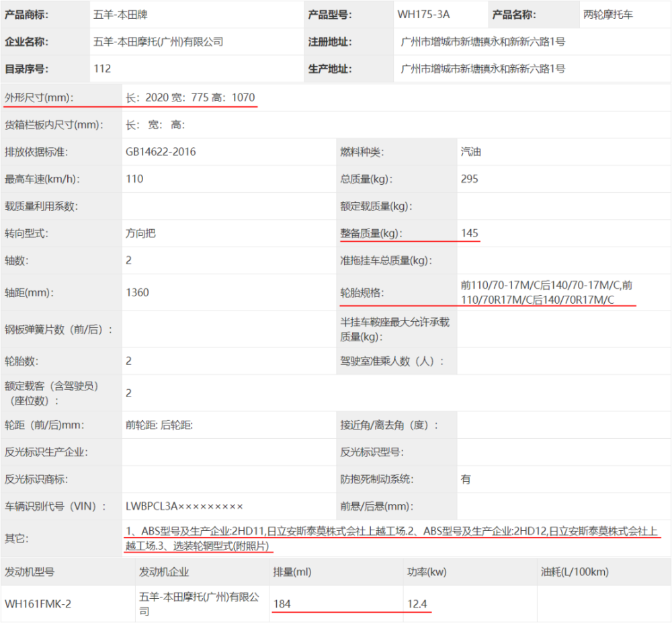Click the 钢板弹簧片数(前/后) label

pyautogui.click(x=58, y=330)
